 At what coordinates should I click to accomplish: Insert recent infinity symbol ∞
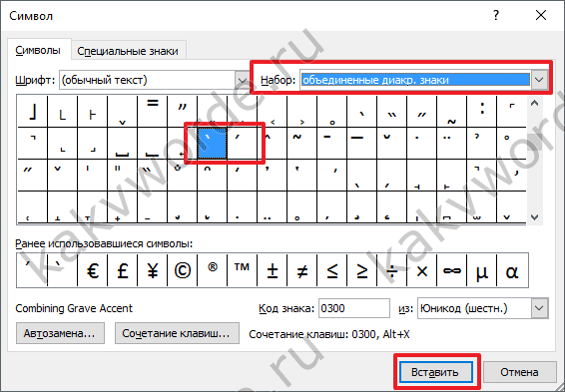coord(451,270)
